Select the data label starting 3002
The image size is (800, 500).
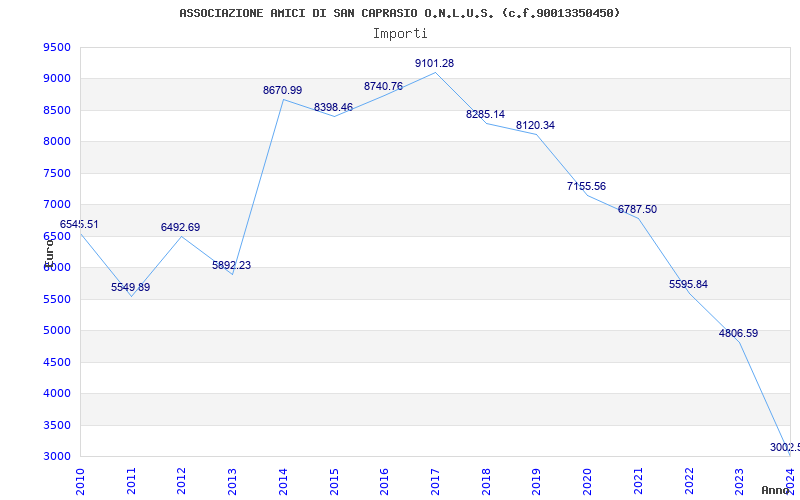point(785,447)
